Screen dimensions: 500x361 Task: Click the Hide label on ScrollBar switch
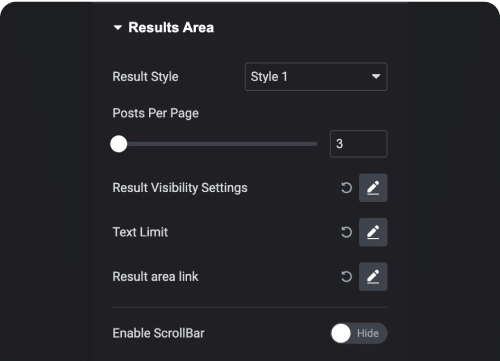click(368, 333)
